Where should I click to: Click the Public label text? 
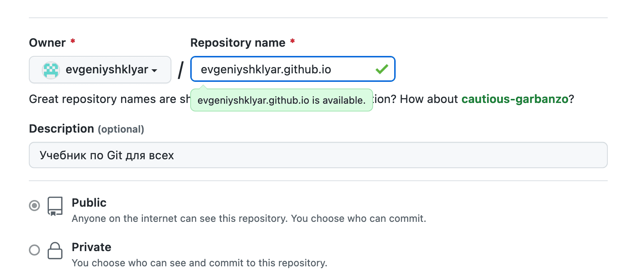(89, 203)
